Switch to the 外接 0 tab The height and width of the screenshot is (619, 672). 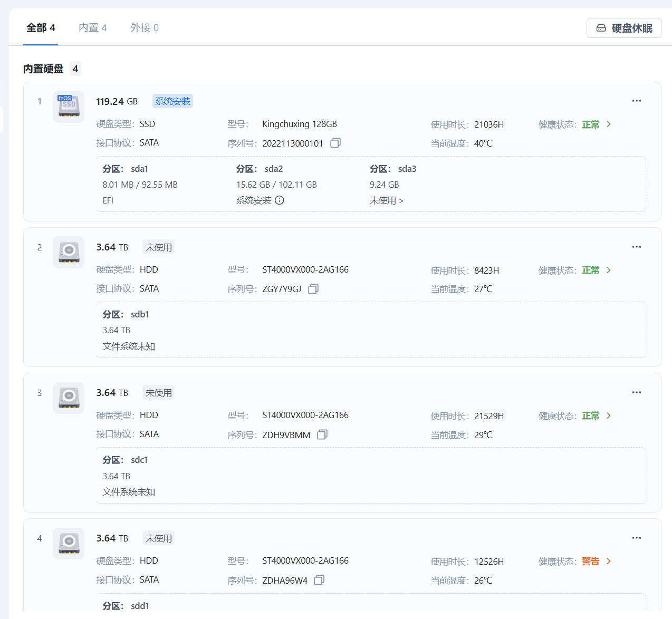pos(145,28)
